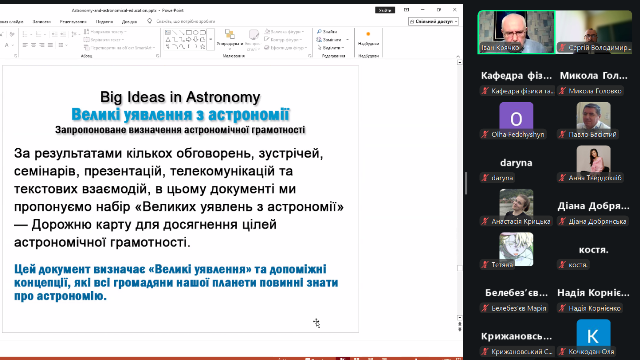640x360 pixels.
Task: Select the blue K avatar tile
Action: point(593,335)
